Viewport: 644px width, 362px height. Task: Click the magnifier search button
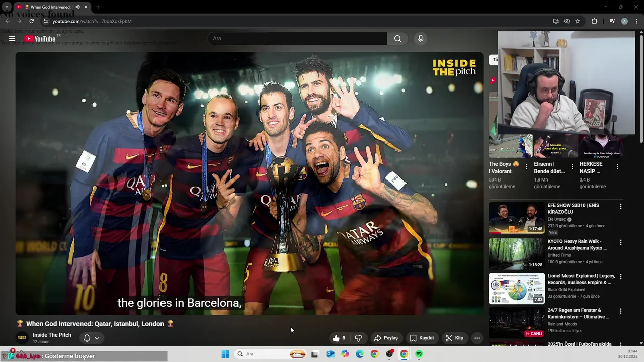(398, 39)
